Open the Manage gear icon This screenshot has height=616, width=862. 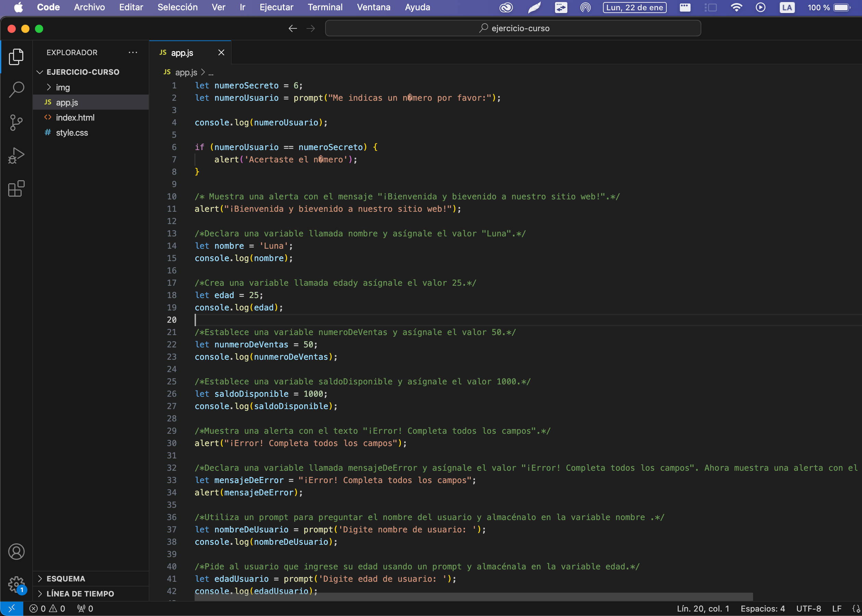click(x=16, y=584)
